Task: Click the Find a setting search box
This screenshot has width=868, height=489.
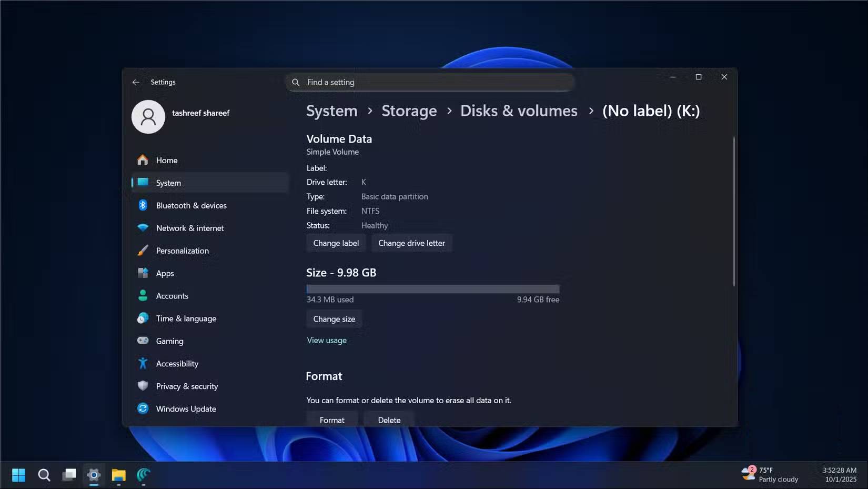Action: pyautogui.click(x=430, y=82)
